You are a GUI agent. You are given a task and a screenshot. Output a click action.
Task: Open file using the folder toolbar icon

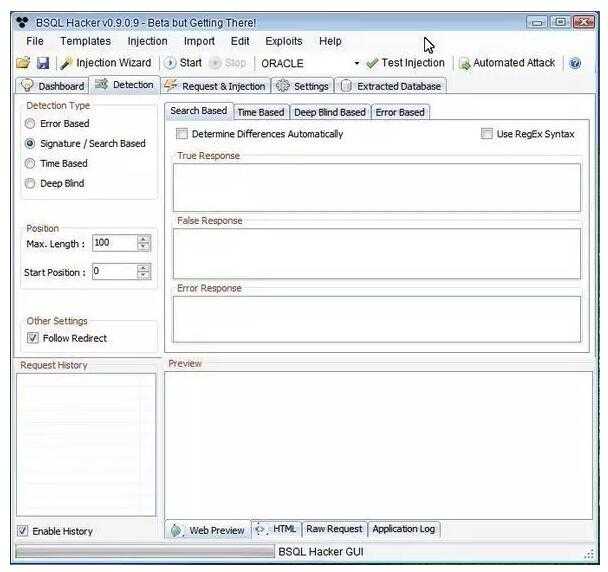click(x=23, y=62)
